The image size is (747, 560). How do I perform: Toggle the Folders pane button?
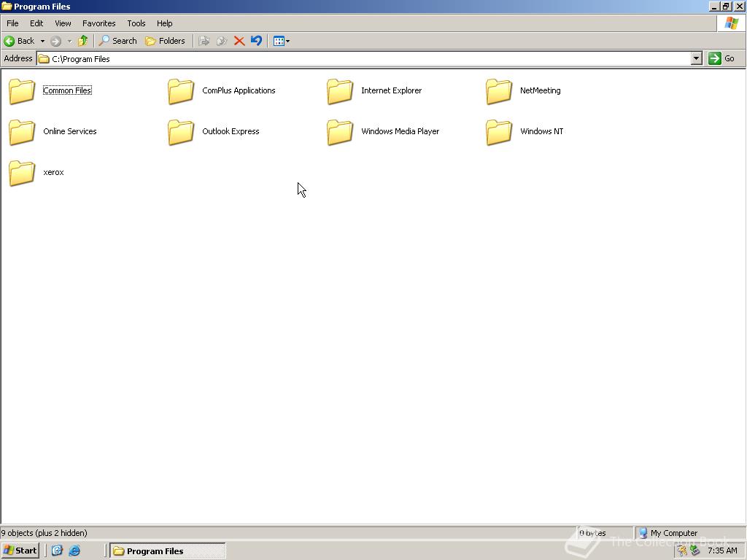(x=165, y=41)
